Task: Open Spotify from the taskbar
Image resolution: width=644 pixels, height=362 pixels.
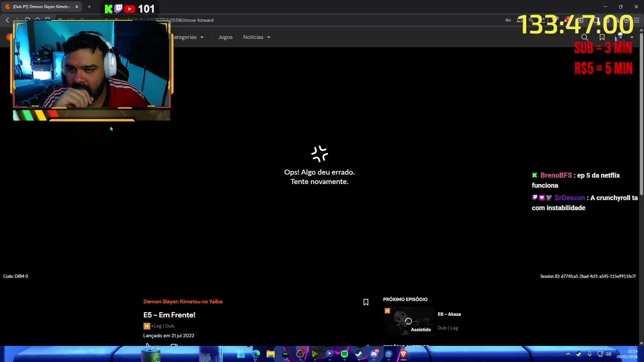Action: (x=344, y=354)
